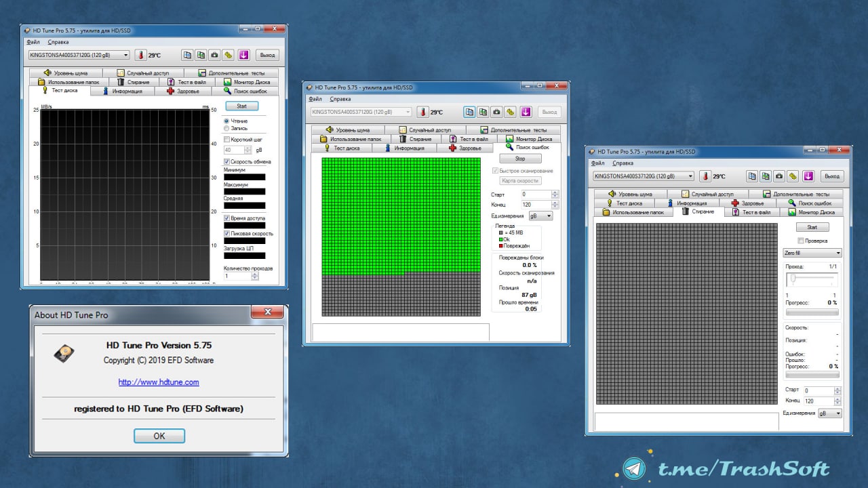
Task: Toggle the Пиковая скорость checkbox
Action: click(x=227, y=233)
